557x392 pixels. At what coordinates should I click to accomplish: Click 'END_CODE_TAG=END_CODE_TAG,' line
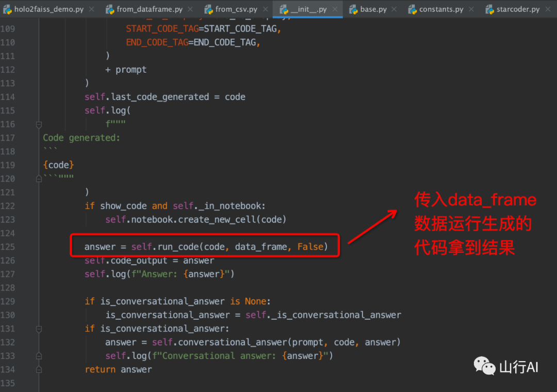(x=193, y=43)
